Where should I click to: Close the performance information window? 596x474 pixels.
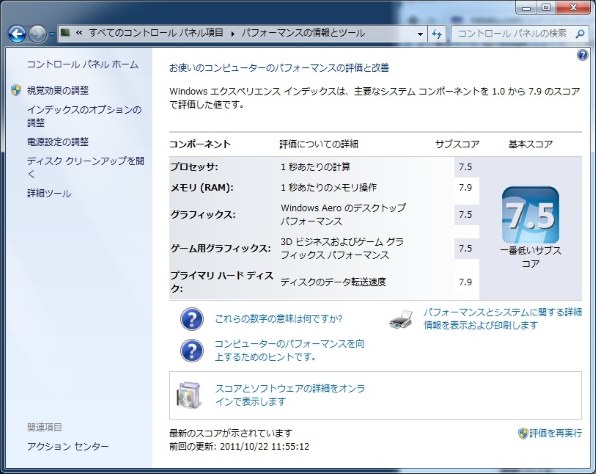[x=573, y=8]
